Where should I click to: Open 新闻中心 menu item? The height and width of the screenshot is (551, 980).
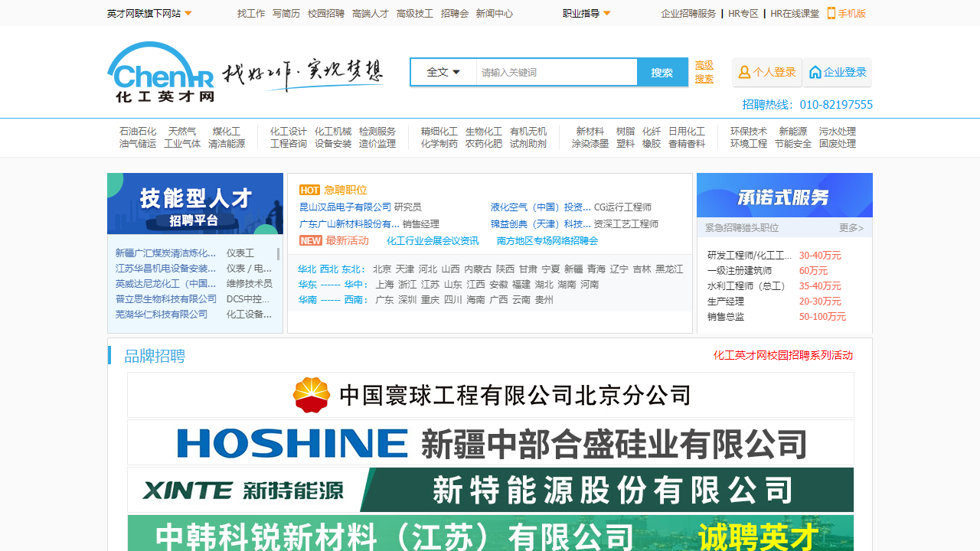point(495,13)
